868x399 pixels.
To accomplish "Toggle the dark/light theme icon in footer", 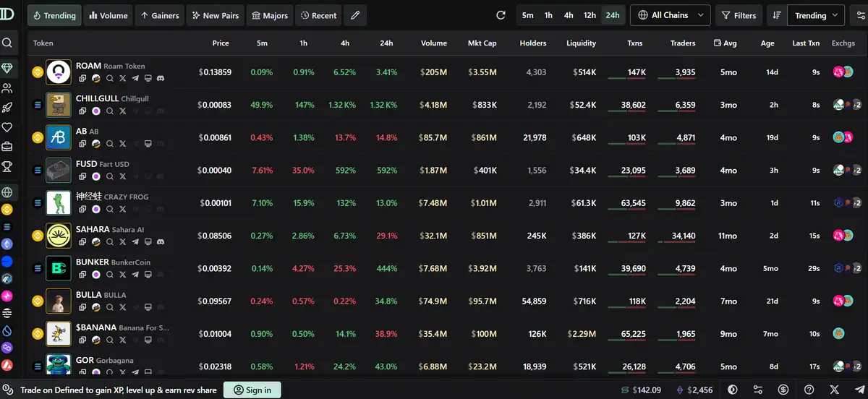I will 733,390.
